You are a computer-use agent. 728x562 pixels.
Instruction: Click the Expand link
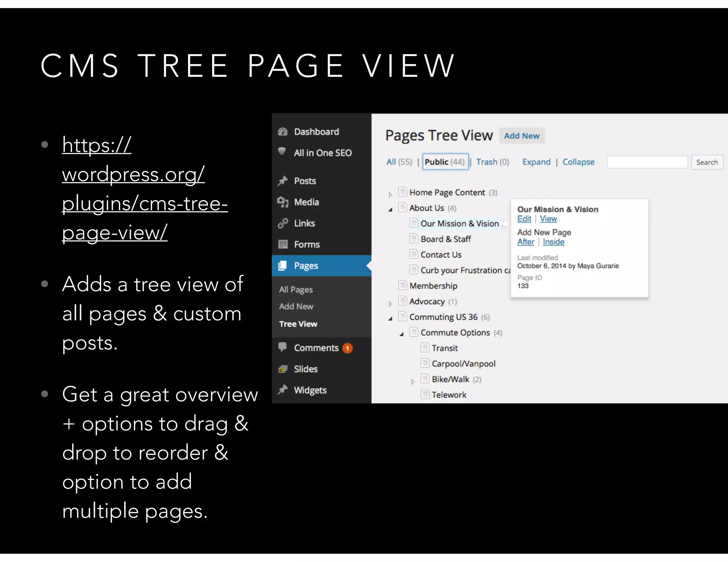[x=536, y=162]
